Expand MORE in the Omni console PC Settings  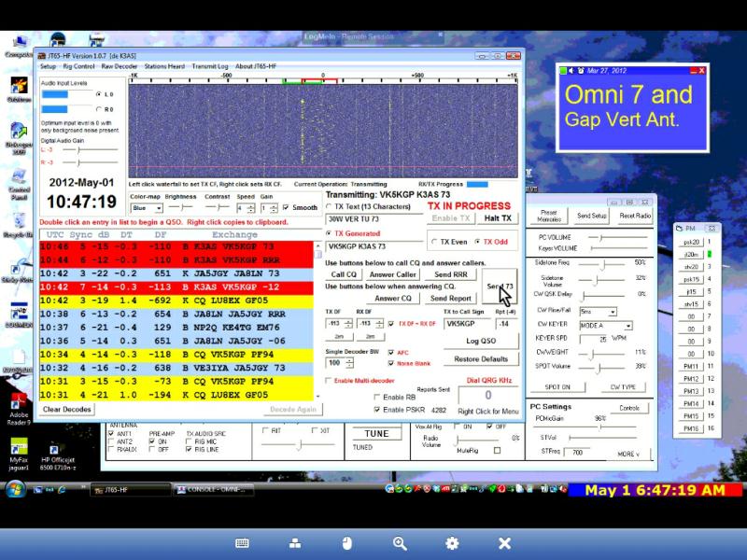click(x=628, y=454)
